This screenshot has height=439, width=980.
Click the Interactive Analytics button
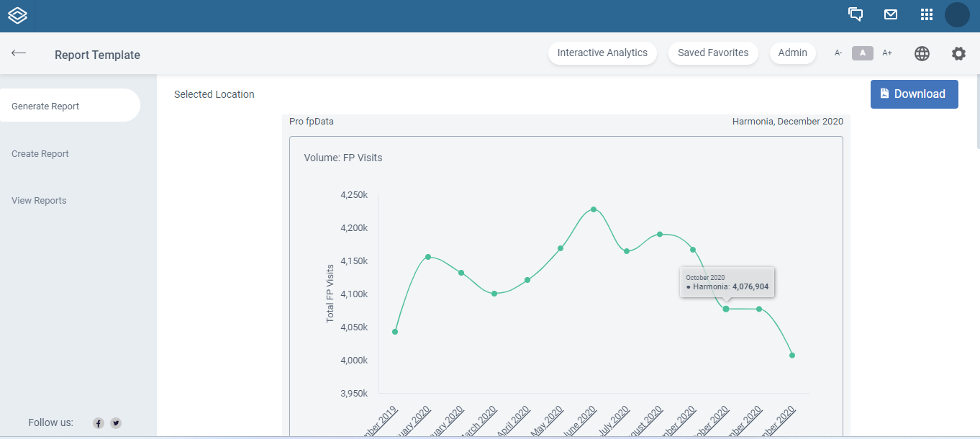point(602,53)
